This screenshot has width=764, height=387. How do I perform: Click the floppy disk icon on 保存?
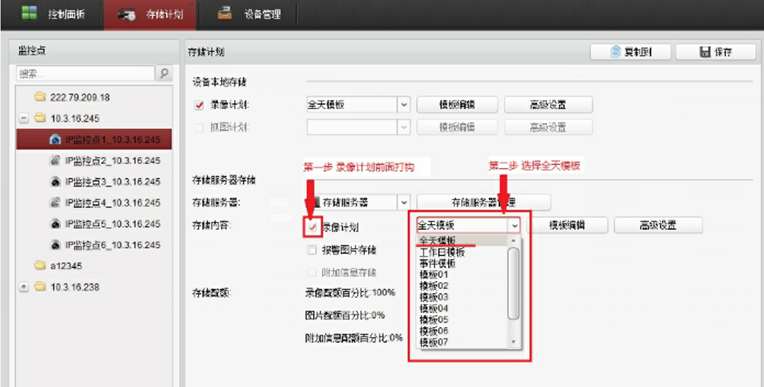click(705, 52)
